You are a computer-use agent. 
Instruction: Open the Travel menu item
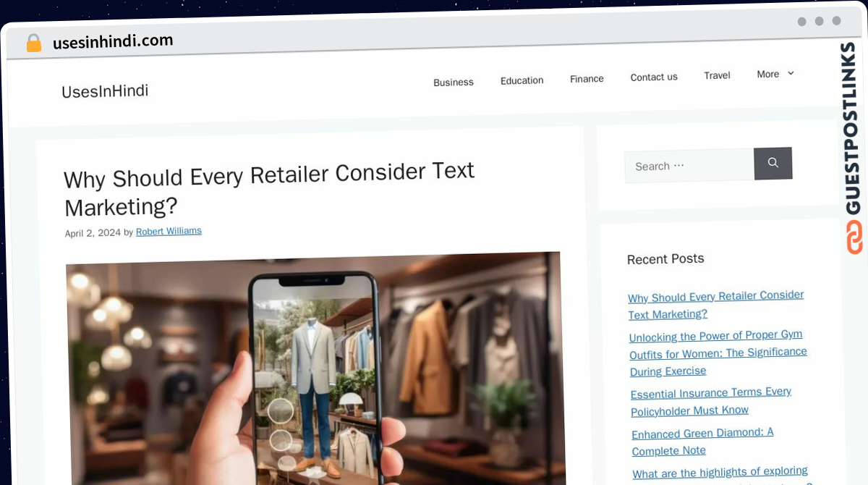point(717,75)
